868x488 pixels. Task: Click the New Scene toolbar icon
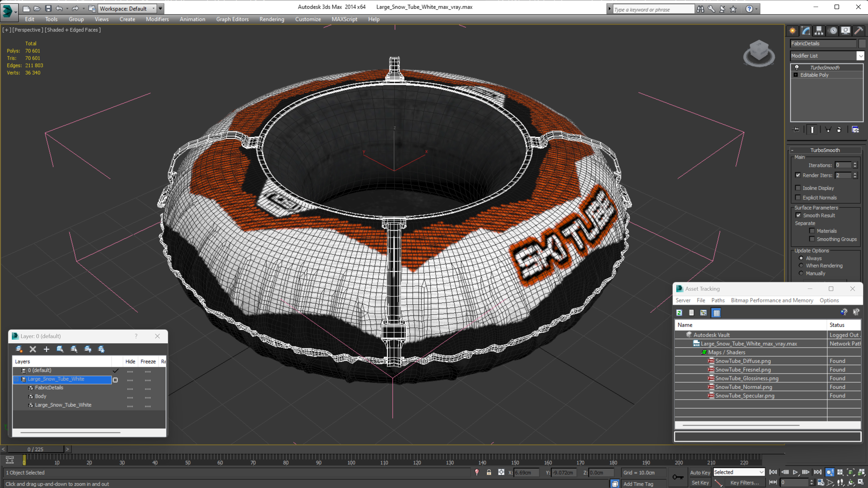pos(26,9)
